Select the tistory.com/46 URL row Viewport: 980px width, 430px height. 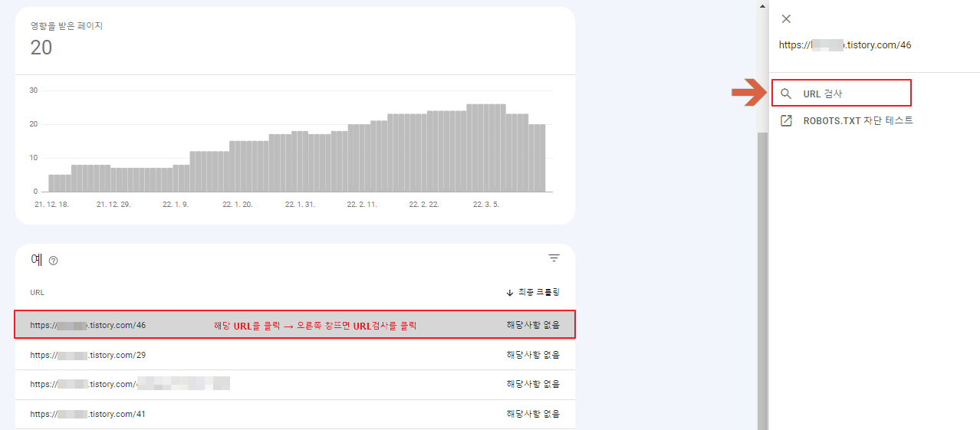tap(295, 325)
